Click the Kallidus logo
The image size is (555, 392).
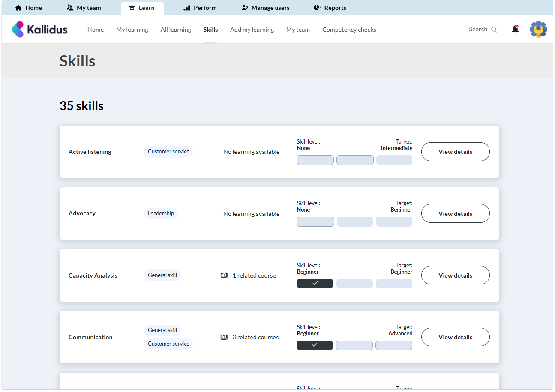point(39,30)
